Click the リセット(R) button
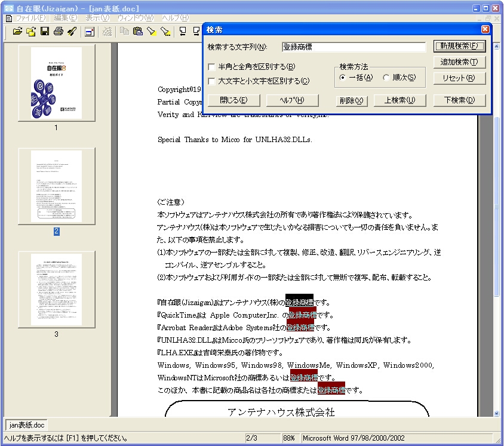This screenshot has width=504, height=446. point(459,78)
